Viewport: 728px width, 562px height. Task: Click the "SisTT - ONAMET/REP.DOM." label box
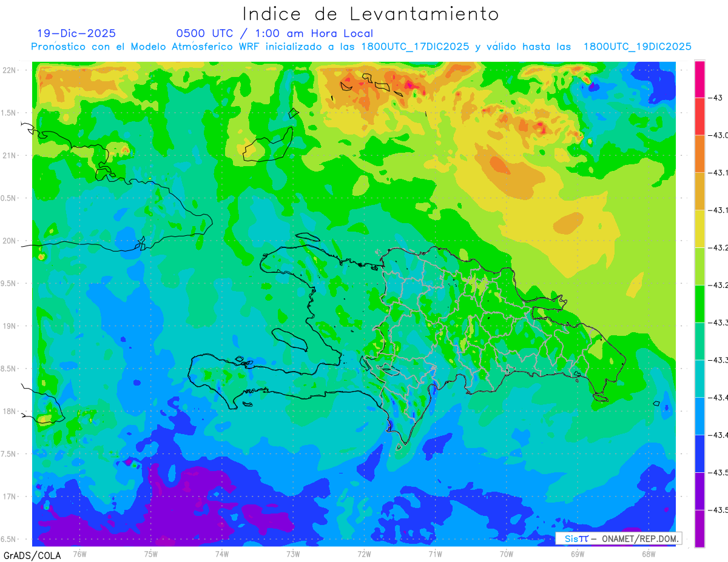619,538
